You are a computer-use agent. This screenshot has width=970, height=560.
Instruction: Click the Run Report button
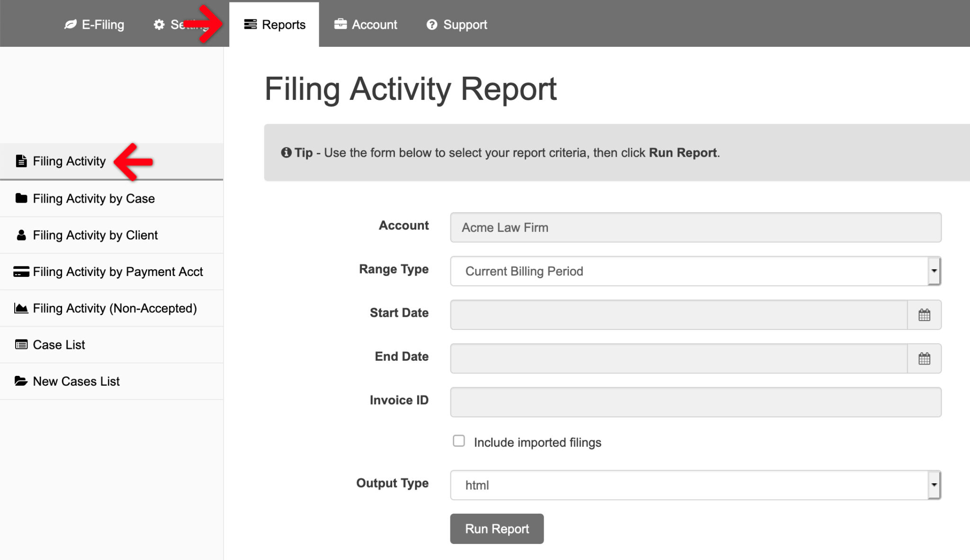pyautogui.click(x=497, y=528)
